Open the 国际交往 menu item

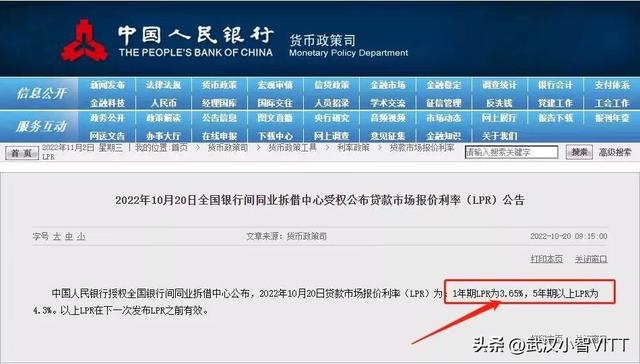[275, 103]
